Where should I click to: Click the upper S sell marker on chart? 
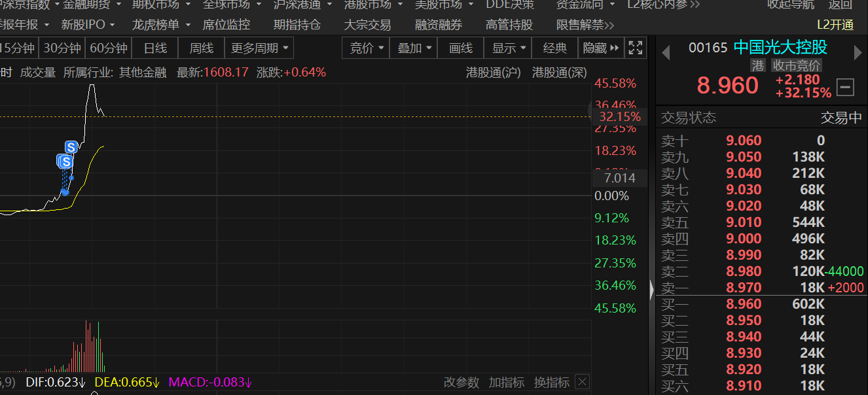(71, 147)
